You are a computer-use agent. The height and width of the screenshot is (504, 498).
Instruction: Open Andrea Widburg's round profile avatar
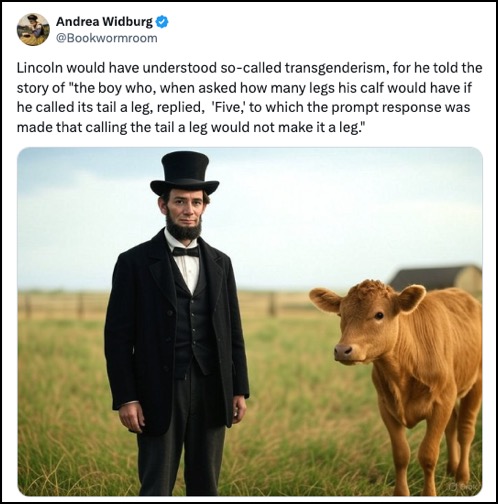tap(33, 29)
